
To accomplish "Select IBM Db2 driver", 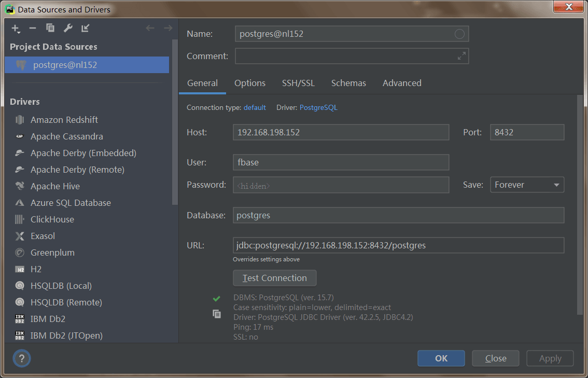I will tap(87, 319).
